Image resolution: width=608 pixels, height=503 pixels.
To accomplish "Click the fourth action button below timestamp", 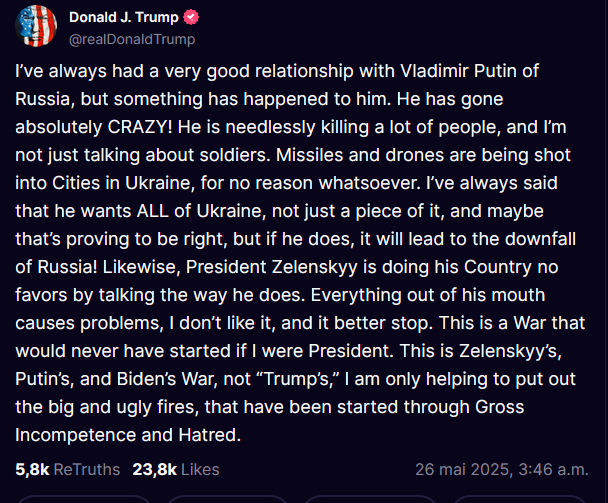I will [x=520, y=499].
